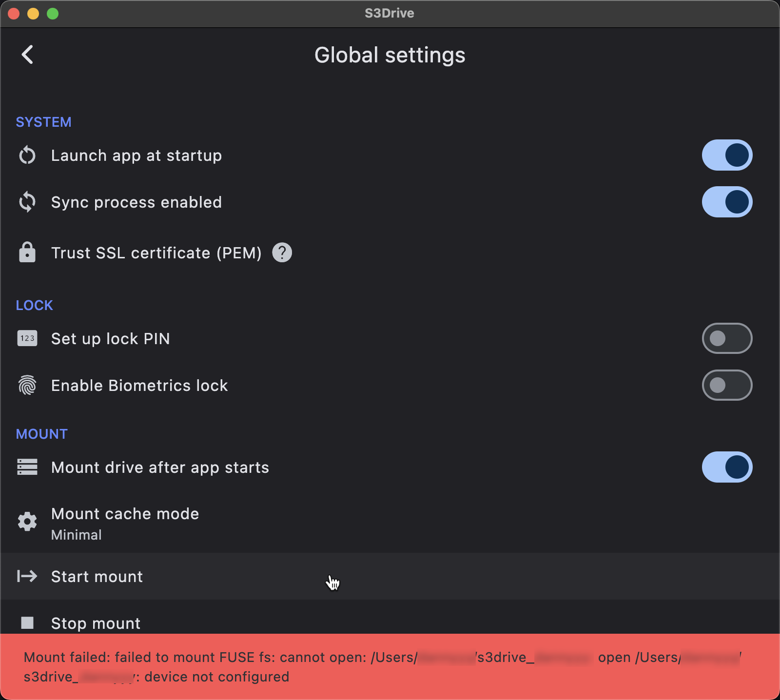Click the SSL certificate padlock icon
Viewport: 780px width, 700px height.
click(27, 253)
